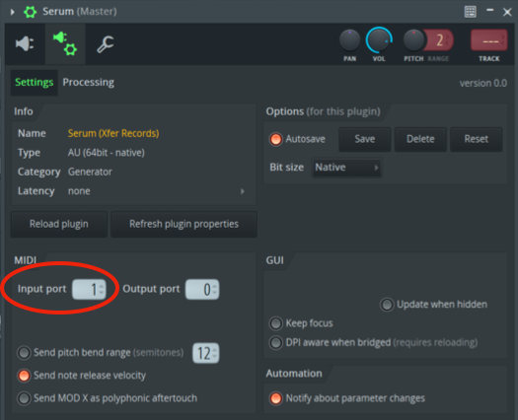Expand the plugin menu arrow beside Serum
The image size is (518, 420).
point(13,12)
